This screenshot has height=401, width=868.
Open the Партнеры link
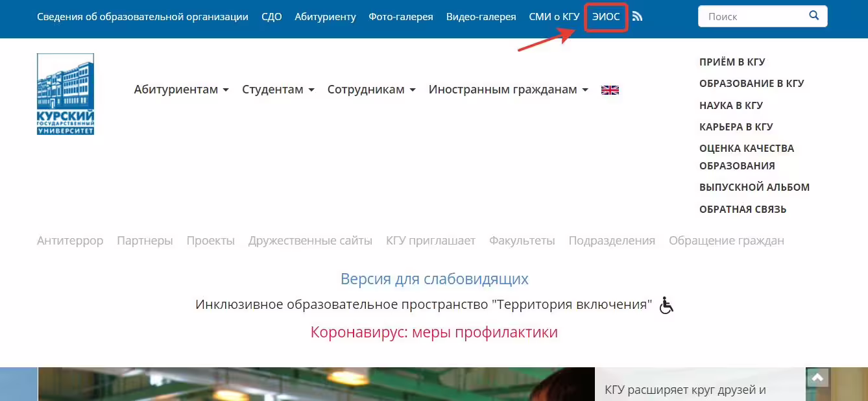pos(145,241)
